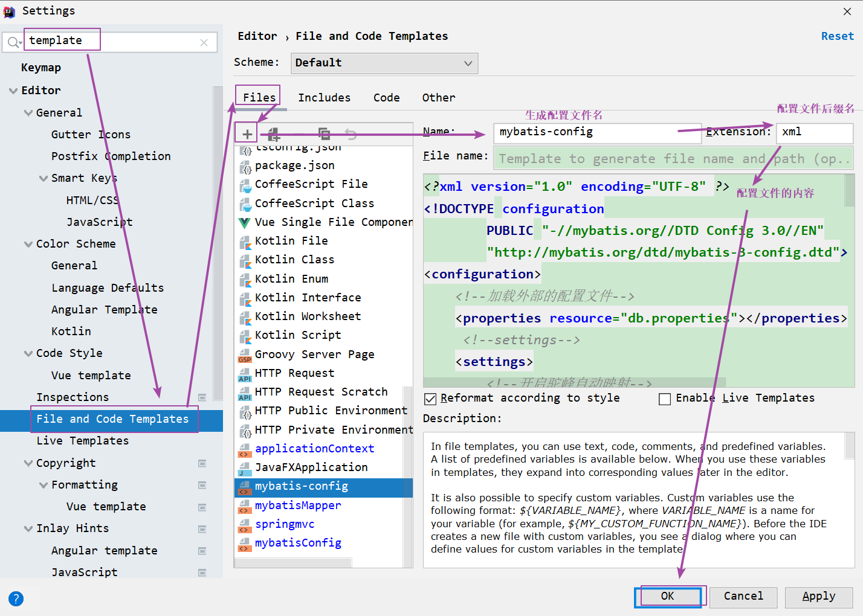This screenshot has width=863, height=616.
Task: Collapse the Color Scheme node
Action: point(28,244)
